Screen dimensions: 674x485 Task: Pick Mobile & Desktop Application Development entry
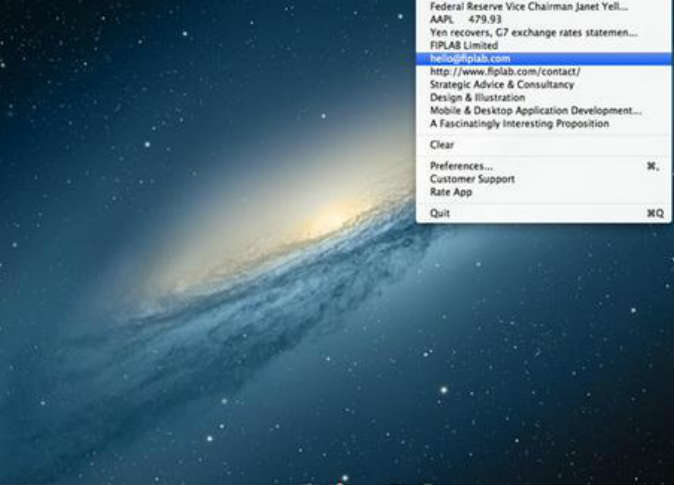pyautogui.click(x=535, y=111)
